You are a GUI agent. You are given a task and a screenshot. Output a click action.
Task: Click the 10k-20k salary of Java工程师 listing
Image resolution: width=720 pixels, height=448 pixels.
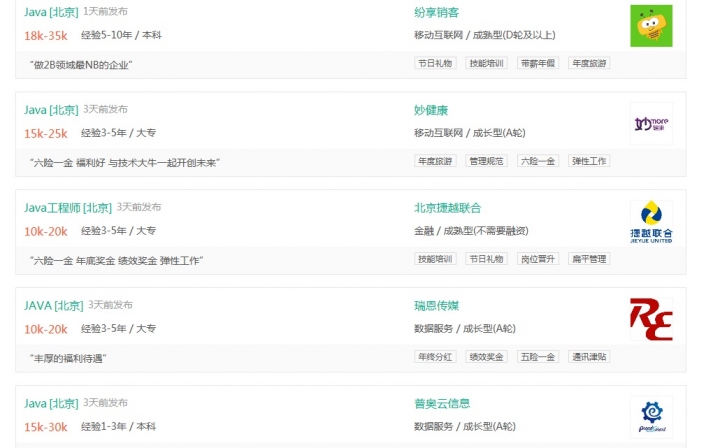pyautogui.click(x=46, y=231)
